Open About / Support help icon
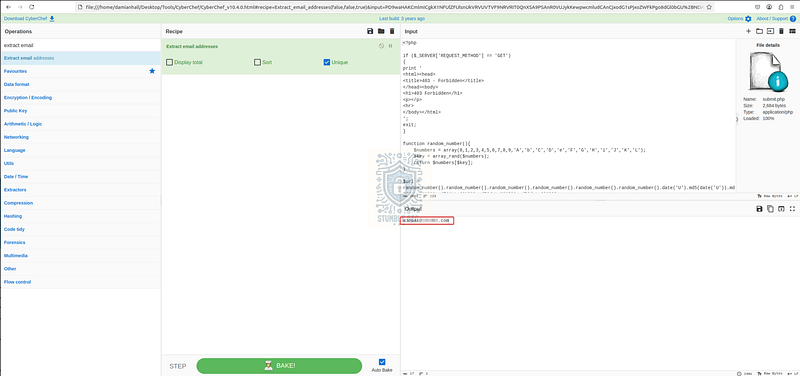 [x=793, y=19]
